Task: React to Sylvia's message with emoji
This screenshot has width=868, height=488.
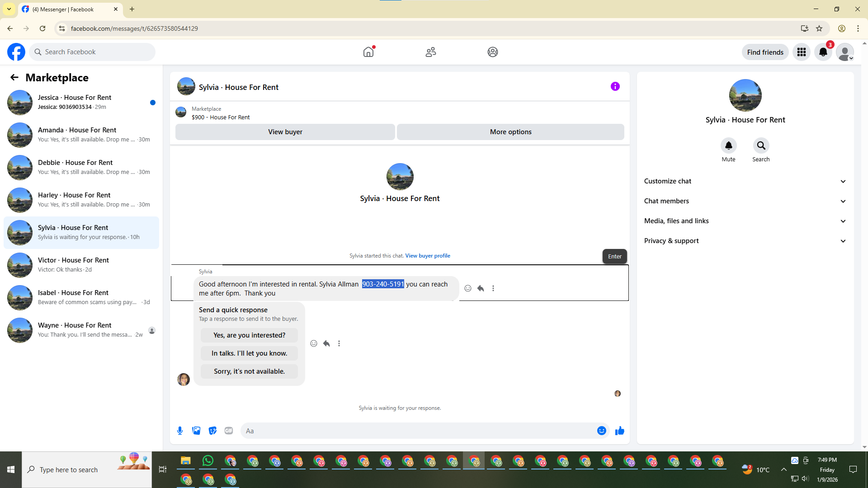Action: (x=468, y=288)
